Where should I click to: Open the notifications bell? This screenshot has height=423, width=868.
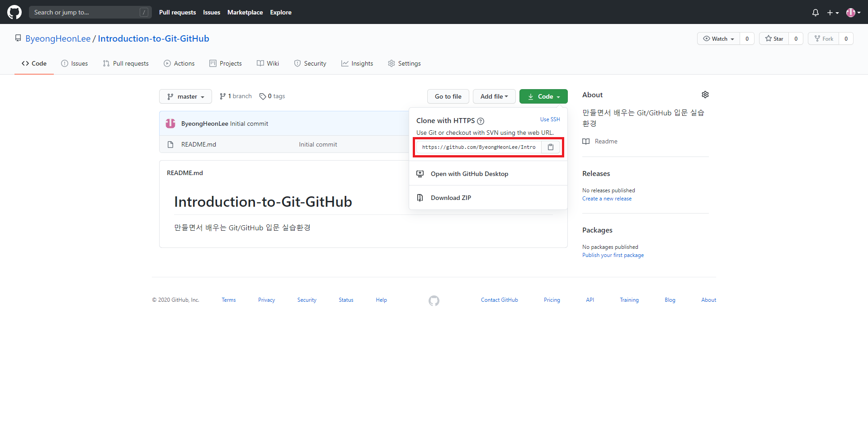(x=816, y=13)
